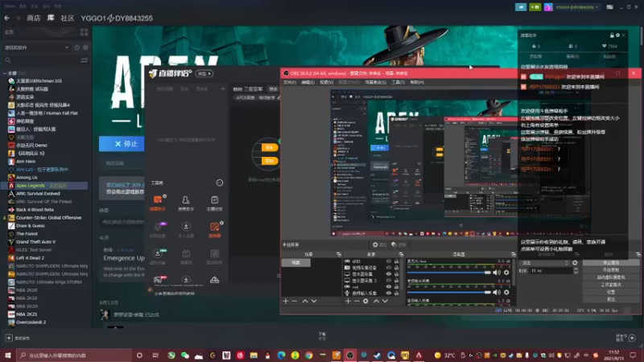Click the OBS transition duration stepper
644x362 pixels.
click(576, 271)
